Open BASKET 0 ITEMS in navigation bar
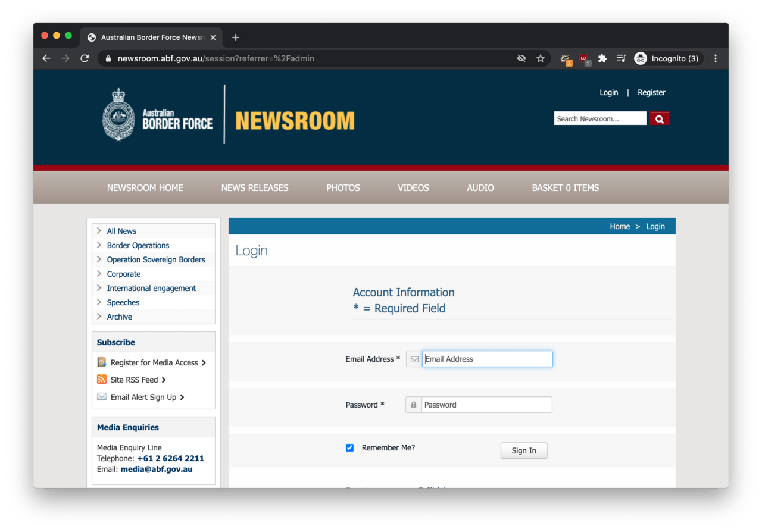Screen dimensions: 762x532 (566, 187)
